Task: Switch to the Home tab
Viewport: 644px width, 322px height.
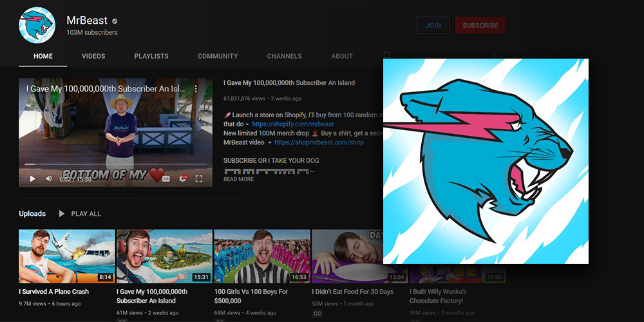Action: [43, 56]
